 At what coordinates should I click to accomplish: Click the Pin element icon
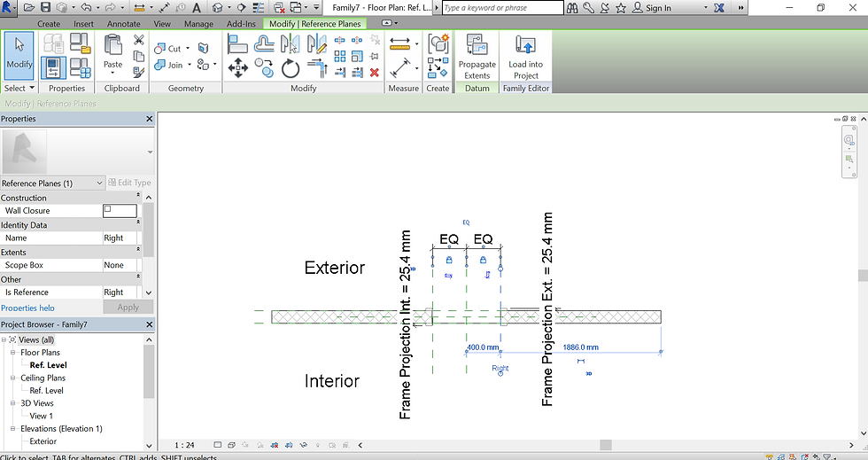coord(374,56)
